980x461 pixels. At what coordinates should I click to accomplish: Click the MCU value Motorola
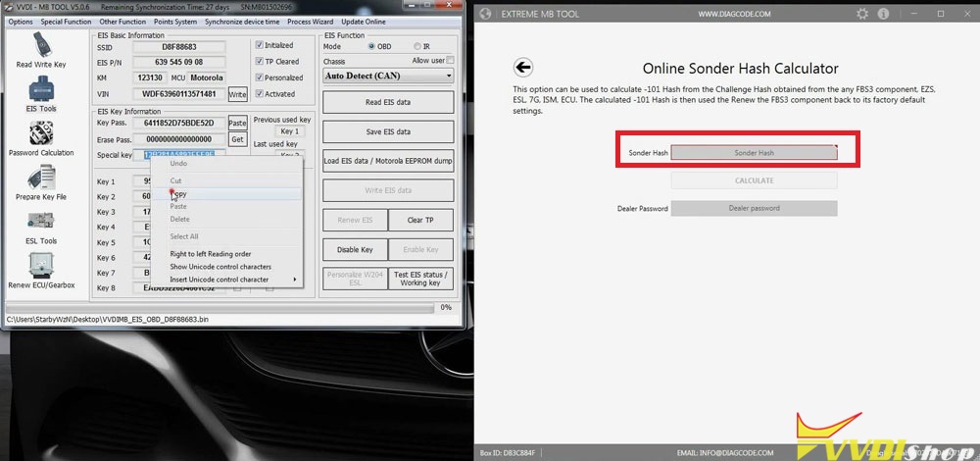pyautogui.click(x=206, y=77)
